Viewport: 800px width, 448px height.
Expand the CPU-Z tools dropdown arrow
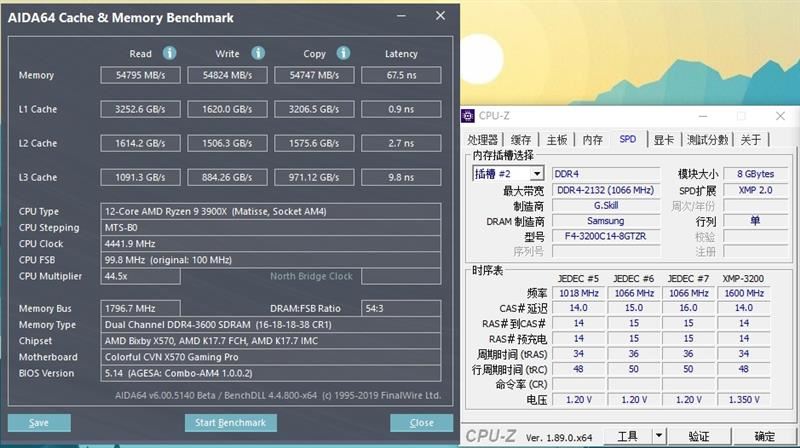click(x=659, y=436)
